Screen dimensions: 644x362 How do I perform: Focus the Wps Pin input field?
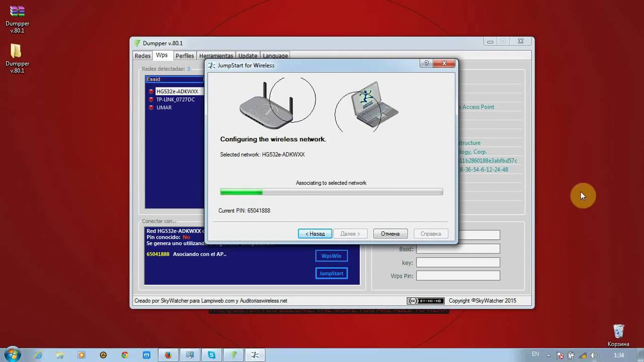[458, 276]
